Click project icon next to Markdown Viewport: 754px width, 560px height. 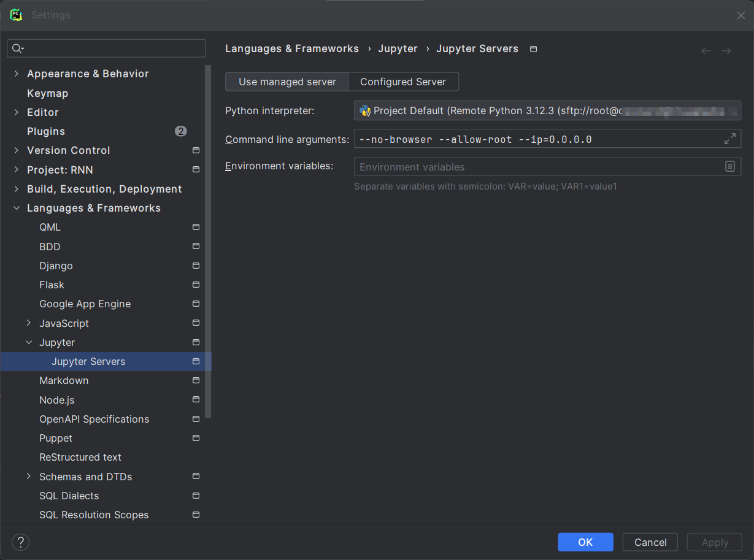click(x=196, y=380)
